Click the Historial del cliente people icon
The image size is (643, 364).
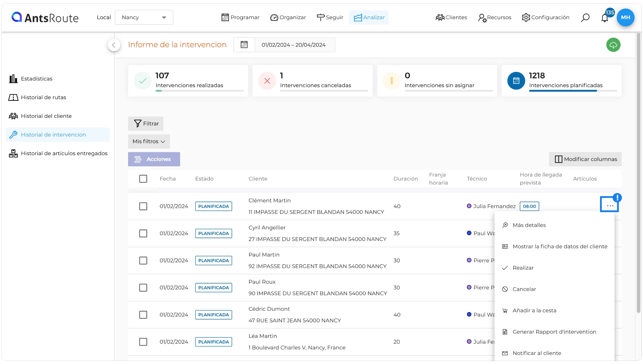13,116
